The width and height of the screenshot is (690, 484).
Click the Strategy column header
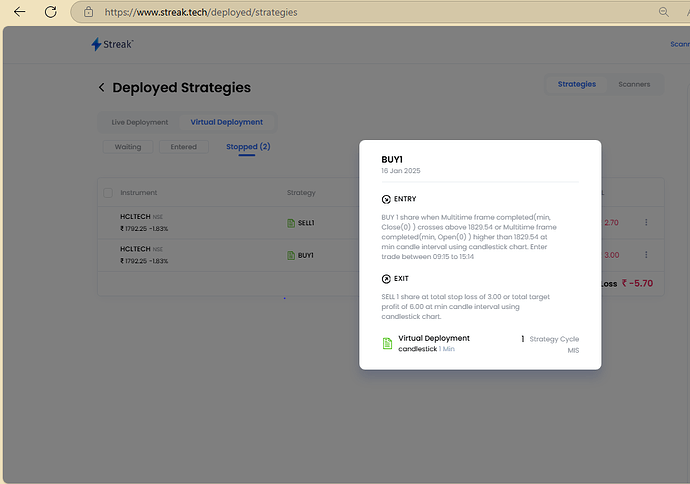pyautogui.click(x=301, y=193)
